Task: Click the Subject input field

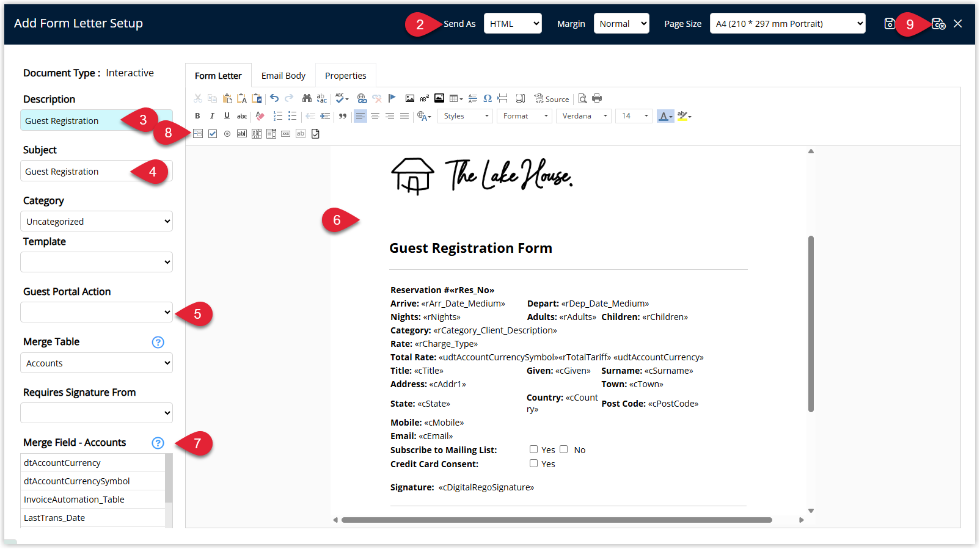Action: tap(97, 171)
